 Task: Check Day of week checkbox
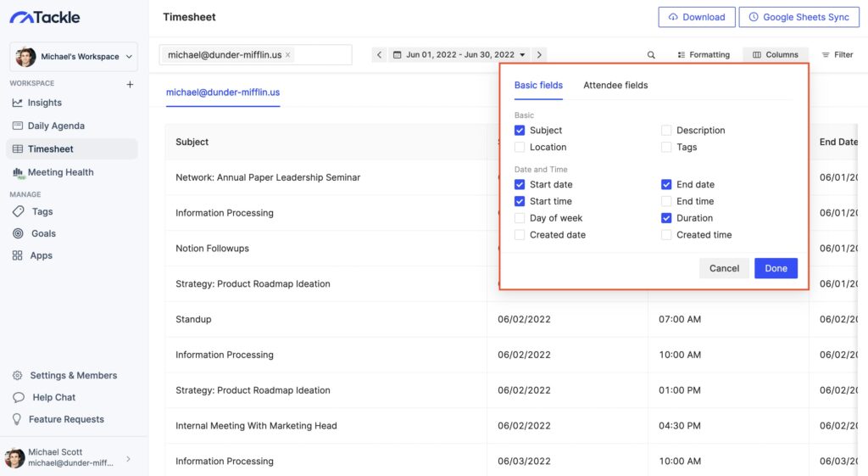coord(520,218)
